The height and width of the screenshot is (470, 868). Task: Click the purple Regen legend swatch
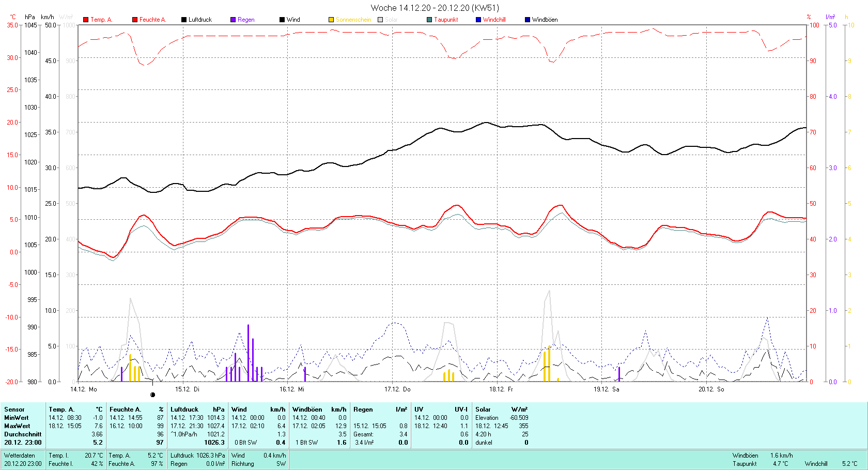233,20
